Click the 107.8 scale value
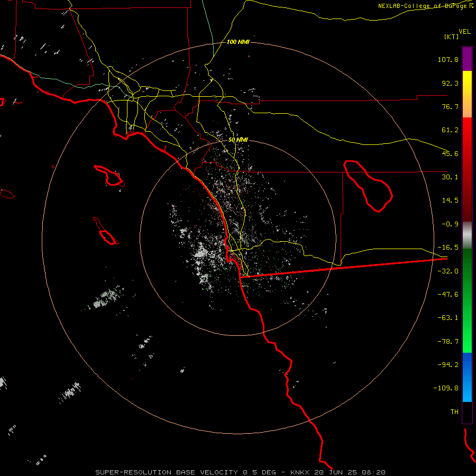Image resolution: width=476 pixels, height=476 pixels. 448,59
